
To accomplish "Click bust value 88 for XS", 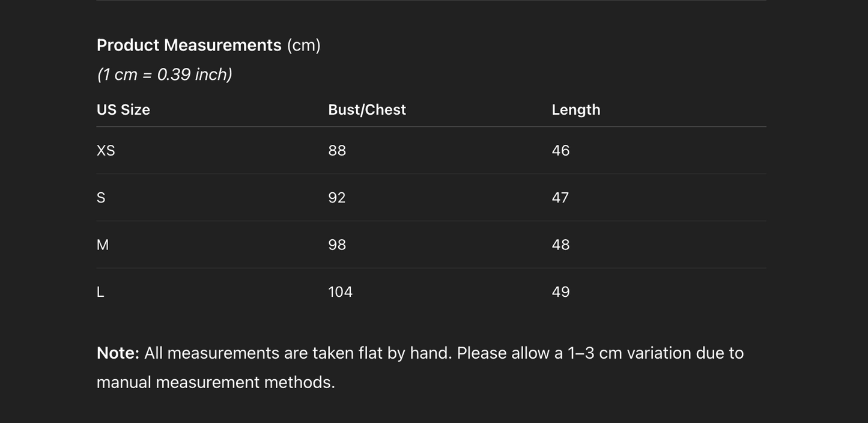I will [x=337, y=150].
